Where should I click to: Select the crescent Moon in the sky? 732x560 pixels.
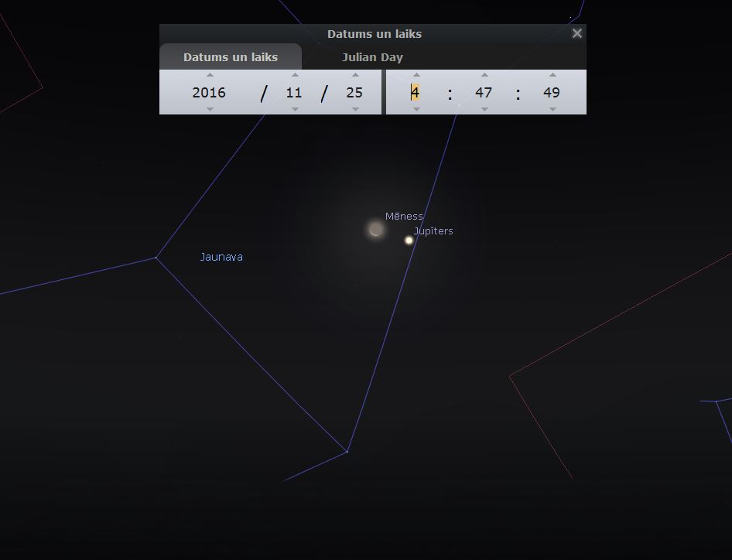[x=375, y=230]
